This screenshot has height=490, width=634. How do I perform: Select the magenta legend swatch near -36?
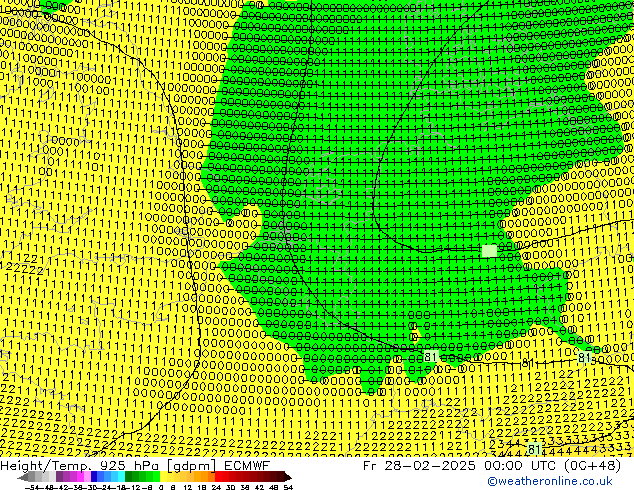pyautogui.click(x=80, y=477)
